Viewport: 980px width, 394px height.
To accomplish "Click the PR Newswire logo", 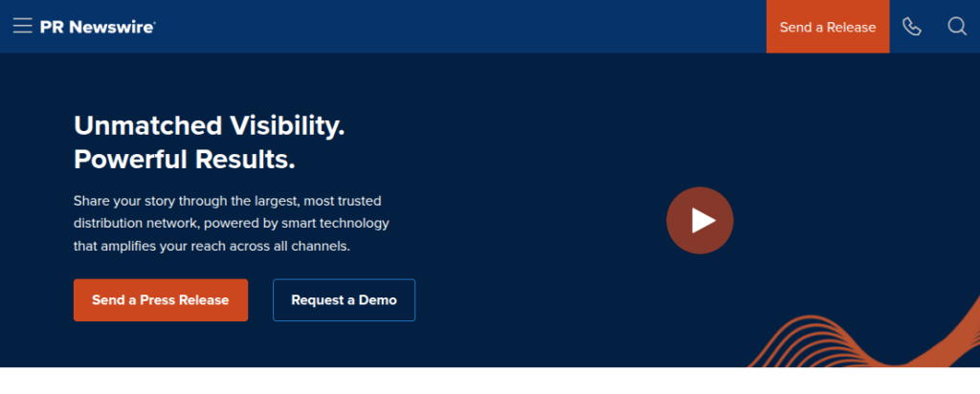I will pyautogui.click(x=97, y=27).
